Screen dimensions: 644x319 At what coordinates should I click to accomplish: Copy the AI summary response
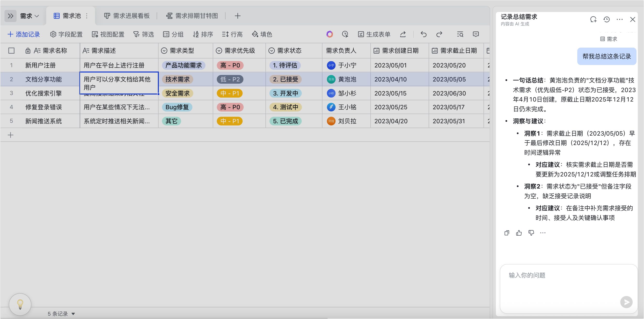(x=507, y=233)
